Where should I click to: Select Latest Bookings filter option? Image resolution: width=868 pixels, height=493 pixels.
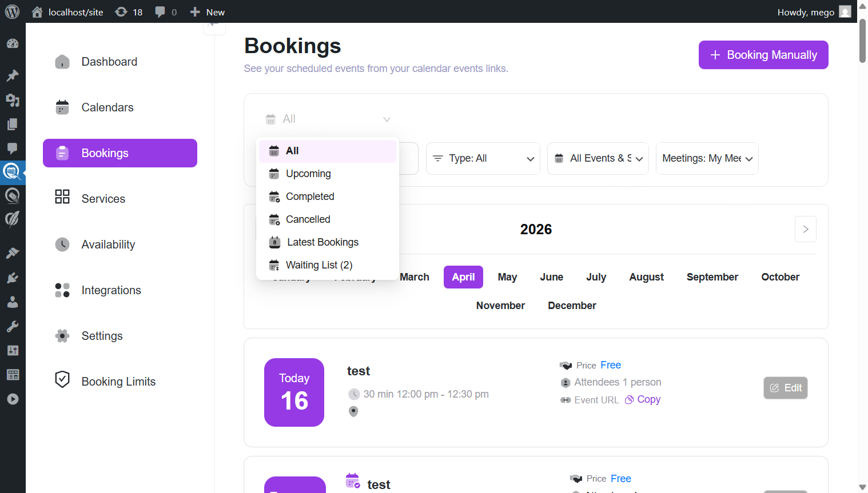pos(321,242)
